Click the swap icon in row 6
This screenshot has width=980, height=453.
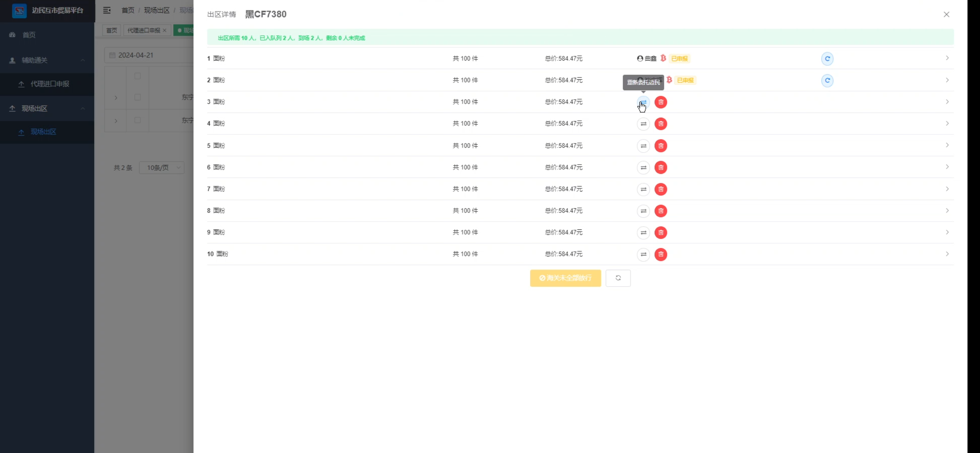coord(643,167)
